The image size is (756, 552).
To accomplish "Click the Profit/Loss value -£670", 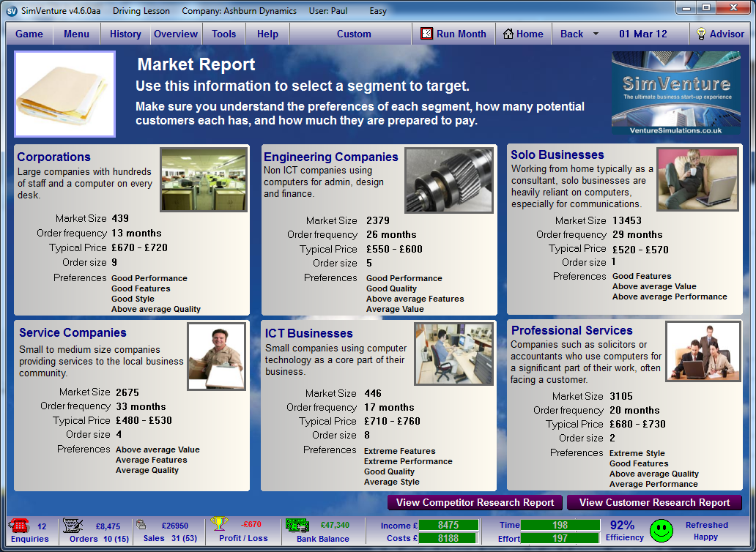I will pyautogui.click(x=252, y=524).
